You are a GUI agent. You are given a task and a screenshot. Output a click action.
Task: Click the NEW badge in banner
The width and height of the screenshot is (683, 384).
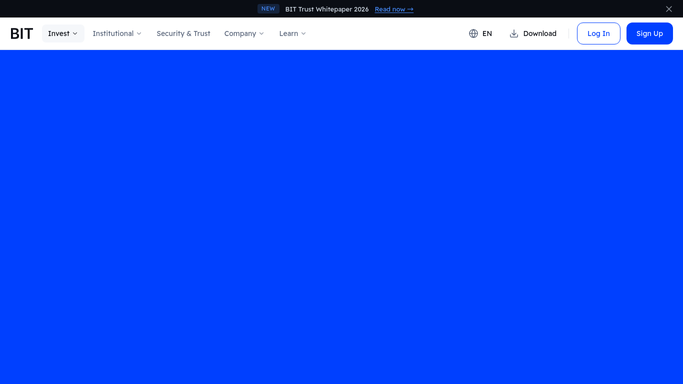point(268,9)
